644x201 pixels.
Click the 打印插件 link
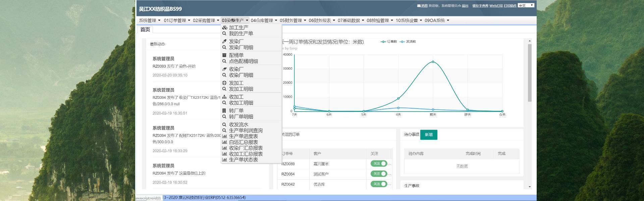point(510,6)
